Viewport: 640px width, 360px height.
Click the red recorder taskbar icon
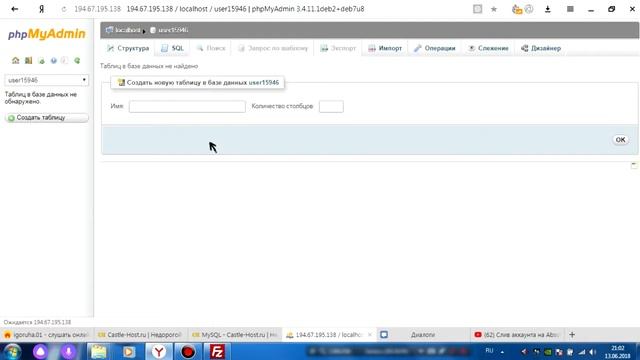click(188, 351)
